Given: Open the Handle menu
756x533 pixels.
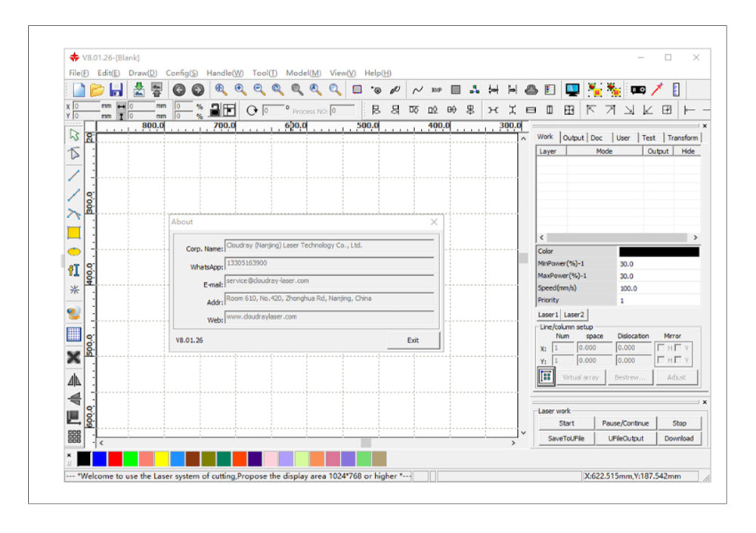Looking at the screenshot, I should pos(225,73).
